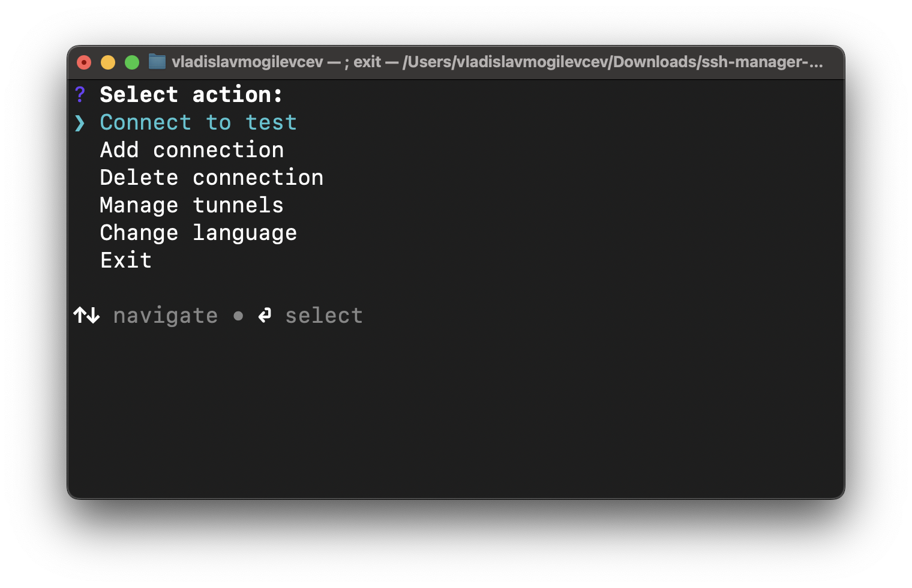Click the 'select' hint label

[x=323, y=315]
